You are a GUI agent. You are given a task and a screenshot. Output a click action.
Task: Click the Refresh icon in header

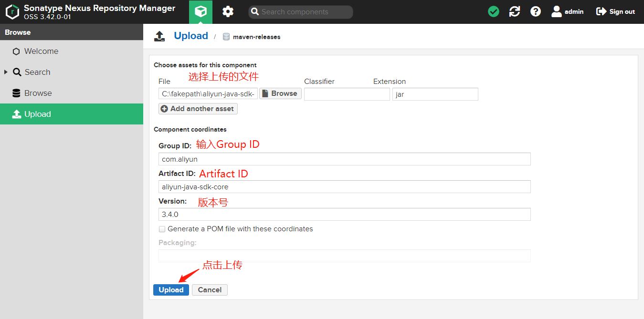515,12
